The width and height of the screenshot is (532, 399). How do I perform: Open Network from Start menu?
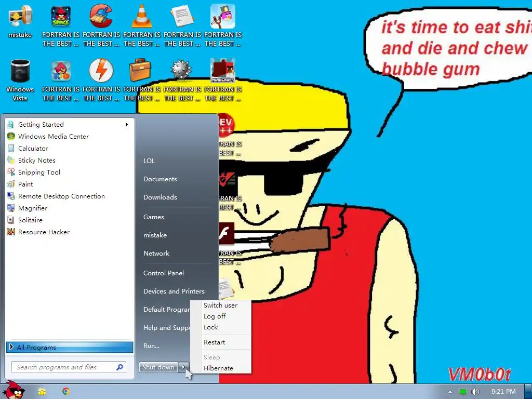pos(156,253)
